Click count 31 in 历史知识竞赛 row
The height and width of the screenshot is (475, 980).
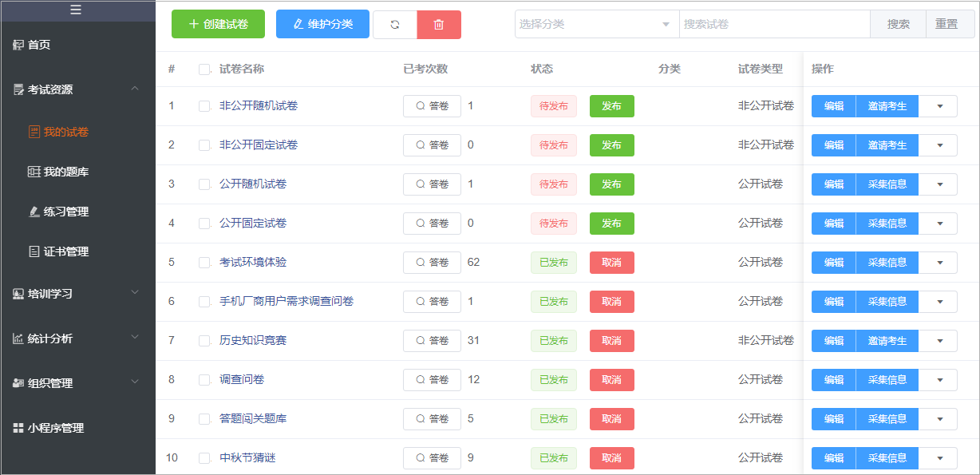(x=474, y=341)
